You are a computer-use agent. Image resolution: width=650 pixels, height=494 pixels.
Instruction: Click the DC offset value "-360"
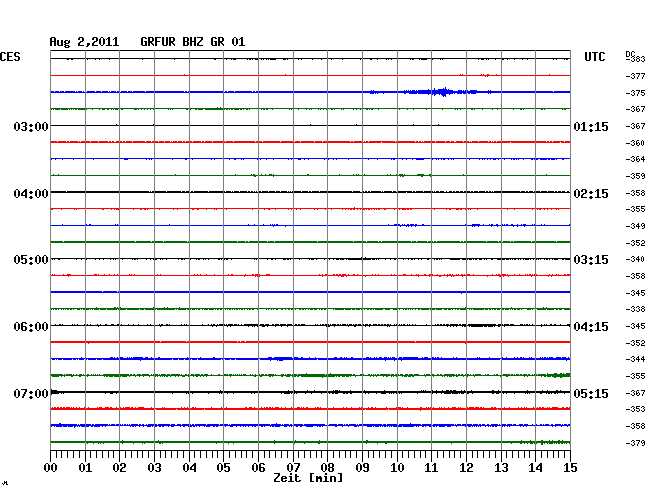pos(635,143)
